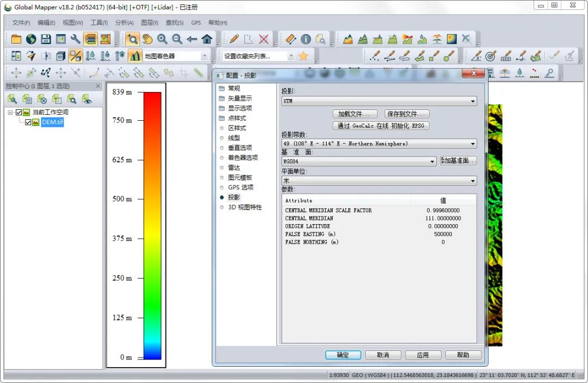Screen dimensions: 588x383
Task: Click the 应用 button
Action: [423, 355]
